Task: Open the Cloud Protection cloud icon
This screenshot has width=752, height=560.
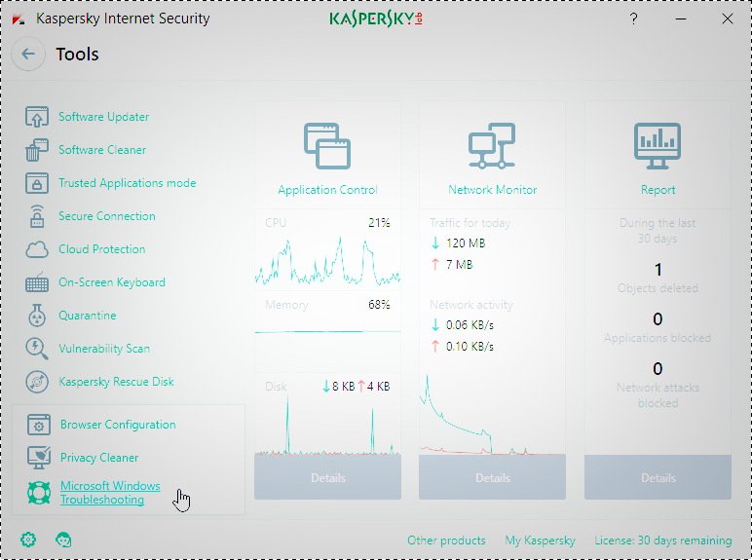Action: click(x=36, y=249)
